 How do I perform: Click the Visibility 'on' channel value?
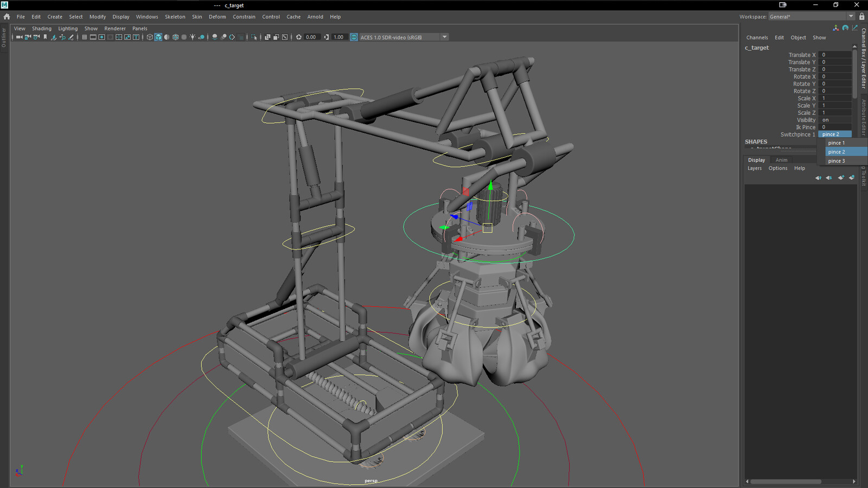pyautogui.click(x=835, y=120)
